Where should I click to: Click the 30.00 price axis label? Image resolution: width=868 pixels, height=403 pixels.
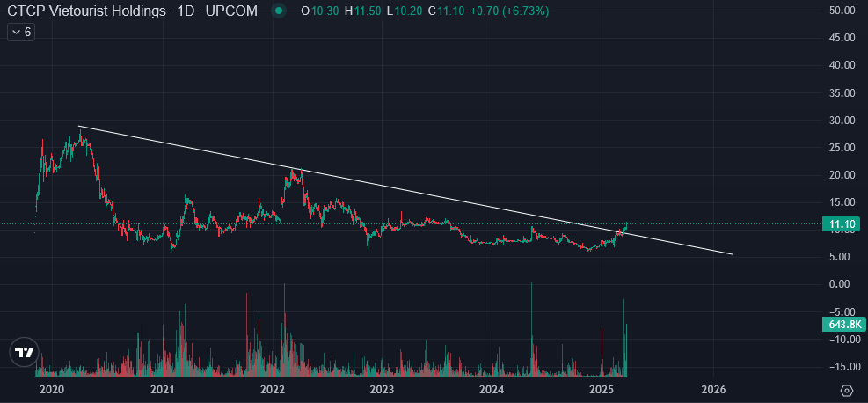click(x=843, y=120)
